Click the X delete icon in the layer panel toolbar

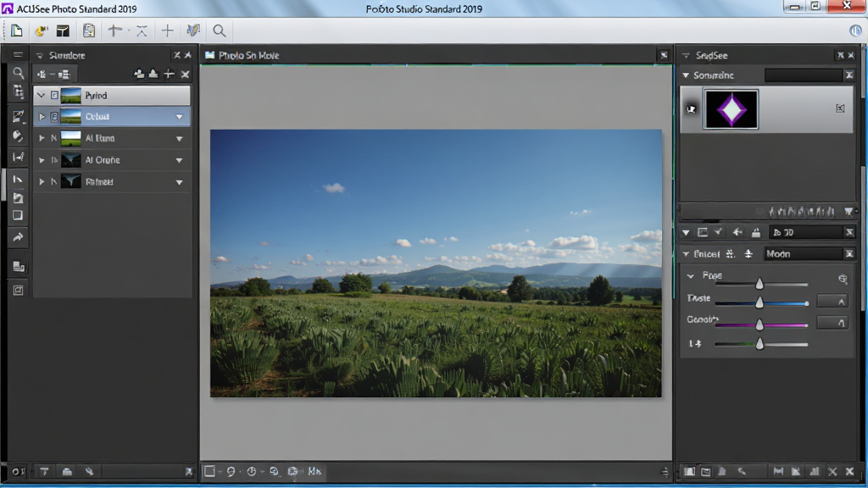pos(185,75)
